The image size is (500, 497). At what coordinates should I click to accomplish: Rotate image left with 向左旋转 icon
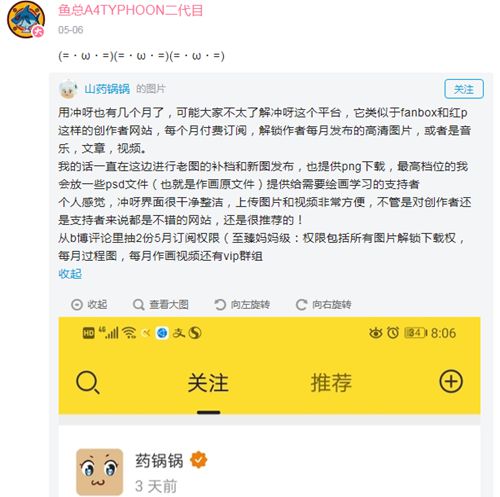[x=220, y=304]
